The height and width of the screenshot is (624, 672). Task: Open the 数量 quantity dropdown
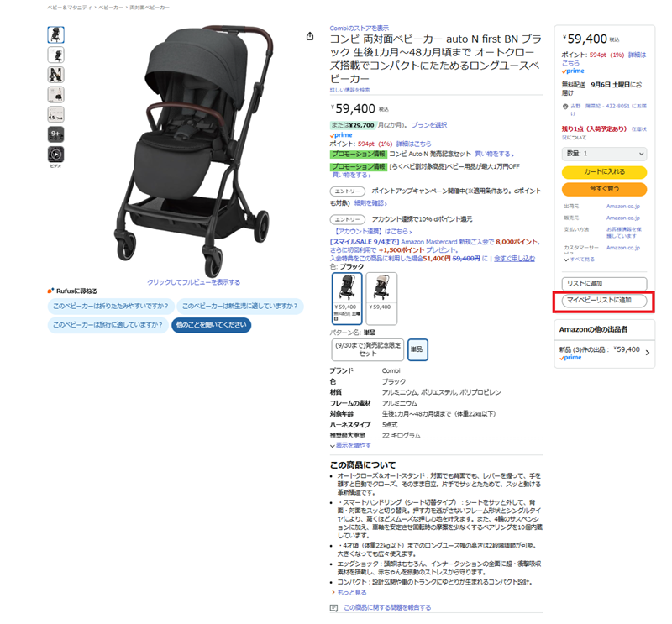[x=604, y=154]
